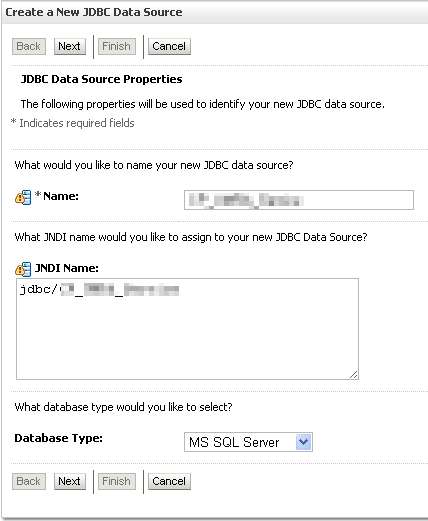Viewport: 428px width, 521px height.
Task: Click inside the JNDI Name text area
Action: coord(187,329)
